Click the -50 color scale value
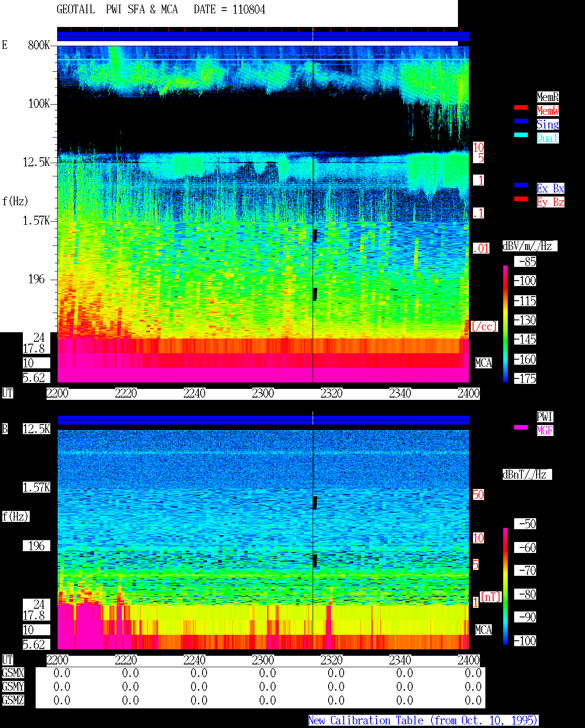585x728 pixels. [x=526, y=524]
